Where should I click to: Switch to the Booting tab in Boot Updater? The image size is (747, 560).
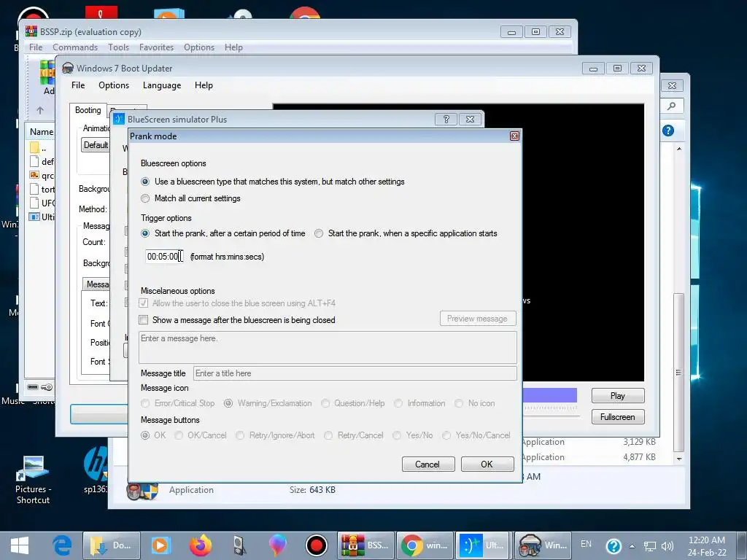[x=88, y=110]
